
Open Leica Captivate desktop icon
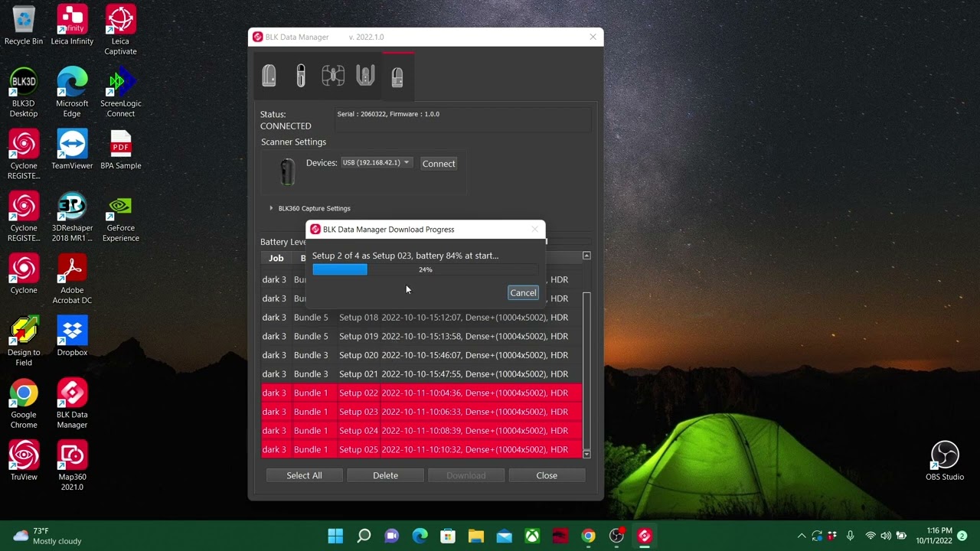[x=121, y=31]
